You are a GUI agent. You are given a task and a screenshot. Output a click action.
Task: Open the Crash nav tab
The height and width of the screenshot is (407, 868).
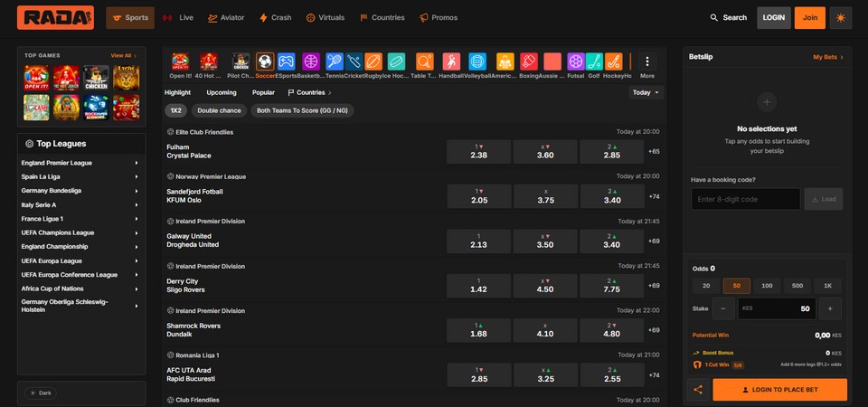click(x=276, y=18)
